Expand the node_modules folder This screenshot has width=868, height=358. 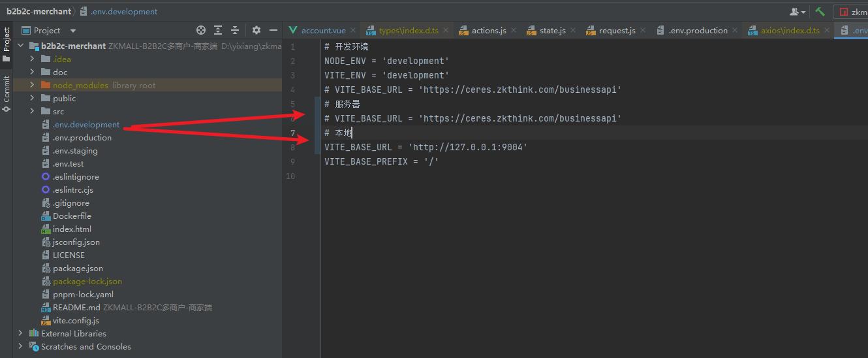31,85
